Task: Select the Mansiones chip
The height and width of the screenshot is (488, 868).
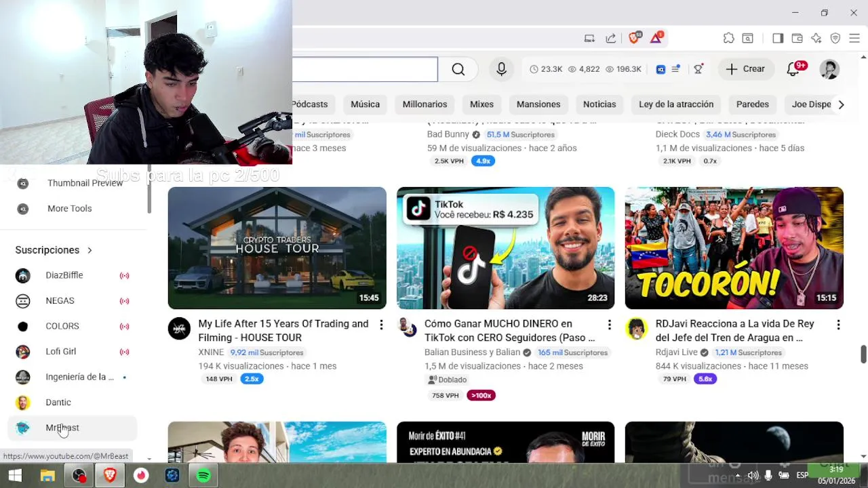Action: [538, 104]
